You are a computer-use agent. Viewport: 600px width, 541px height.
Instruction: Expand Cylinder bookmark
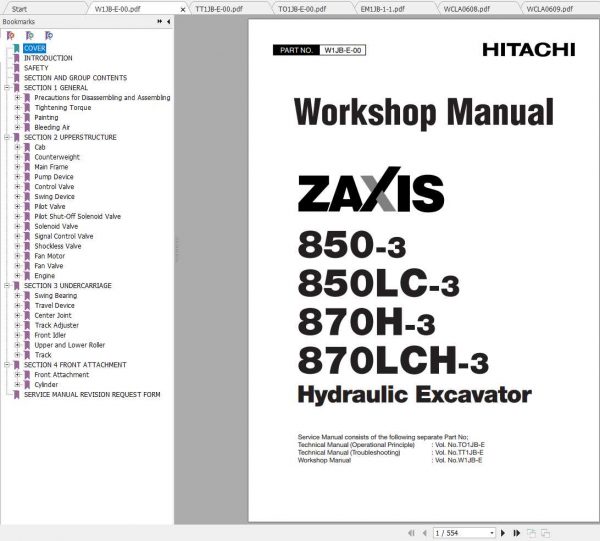pos(17,385)
